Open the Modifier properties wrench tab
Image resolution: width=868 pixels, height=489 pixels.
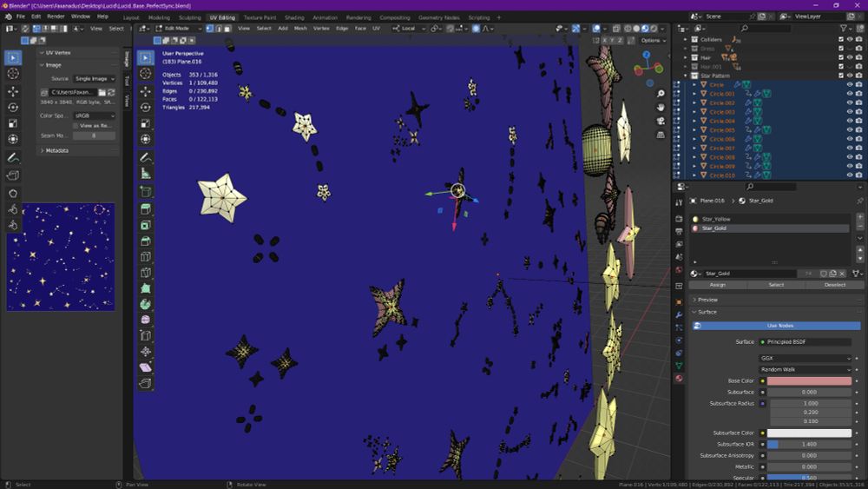pos(680,314)
